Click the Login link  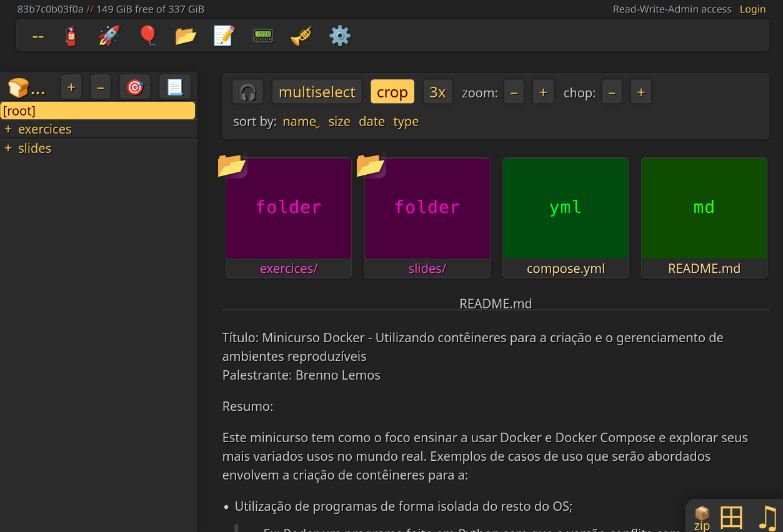pyautogui.click(x=752, y=9)
